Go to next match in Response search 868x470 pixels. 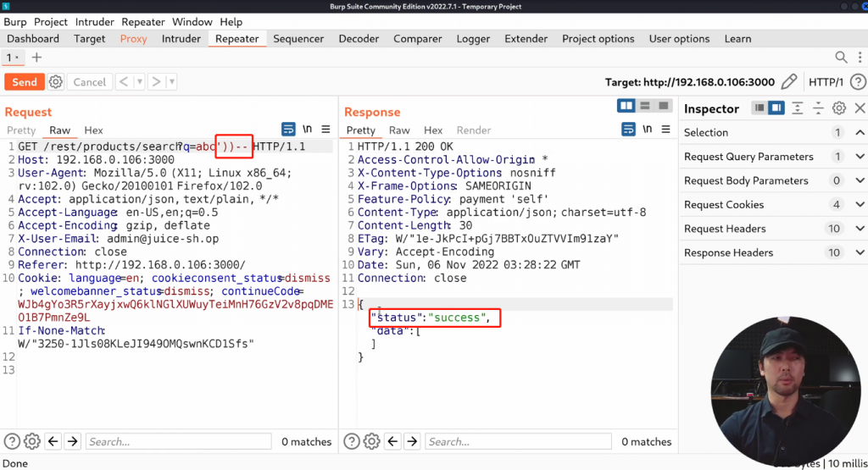pyautogui.click(x=412, y=441)
